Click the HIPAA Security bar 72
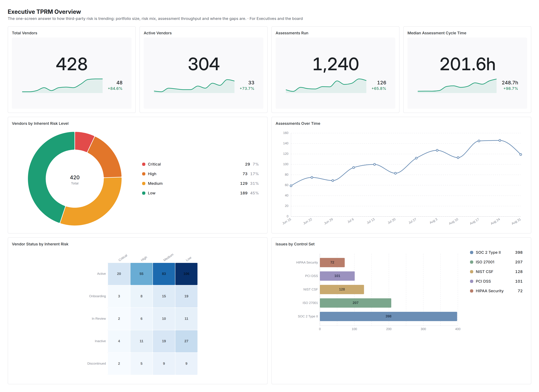 pos(332,263)
